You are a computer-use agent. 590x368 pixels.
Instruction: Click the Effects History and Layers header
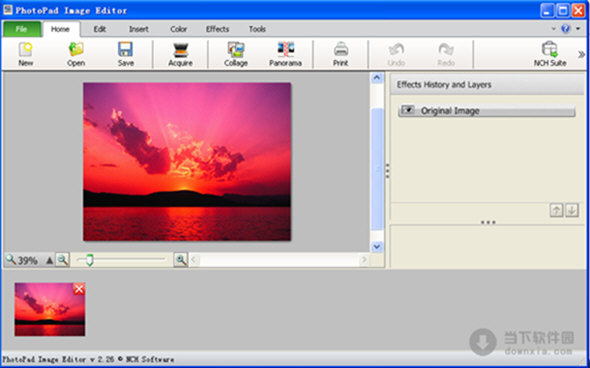487,85
